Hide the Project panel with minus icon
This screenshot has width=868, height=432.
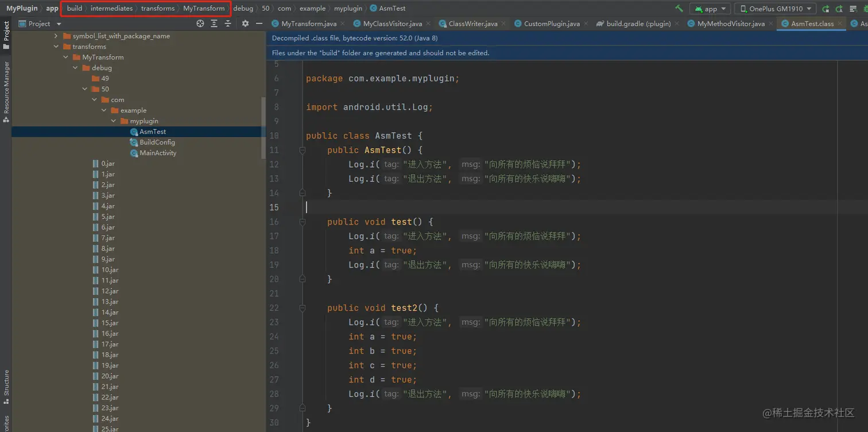(259, 24)
